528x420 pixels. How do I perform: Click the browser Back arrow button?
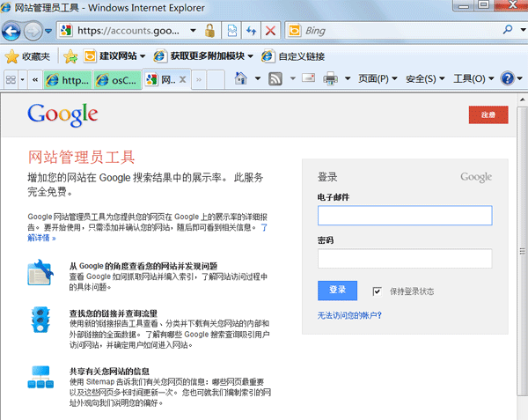click(12, 31)
